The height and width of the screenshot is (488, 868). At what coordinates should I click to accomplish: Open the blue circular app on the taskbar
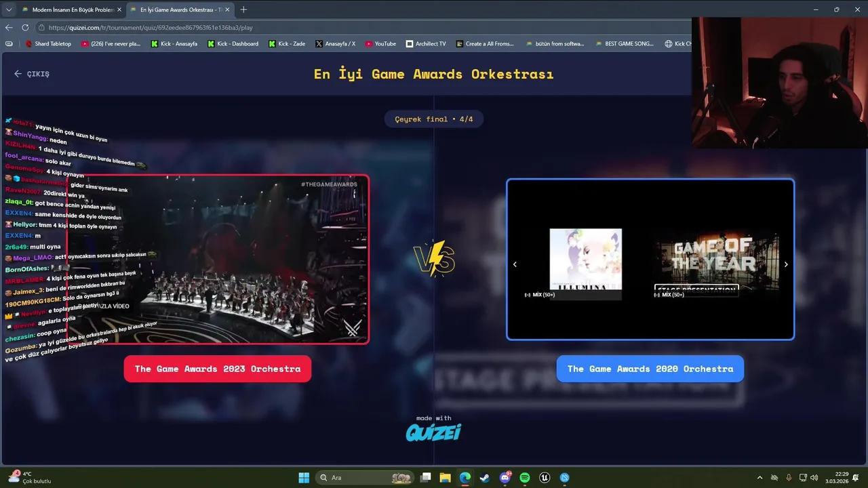click(565, 478)
